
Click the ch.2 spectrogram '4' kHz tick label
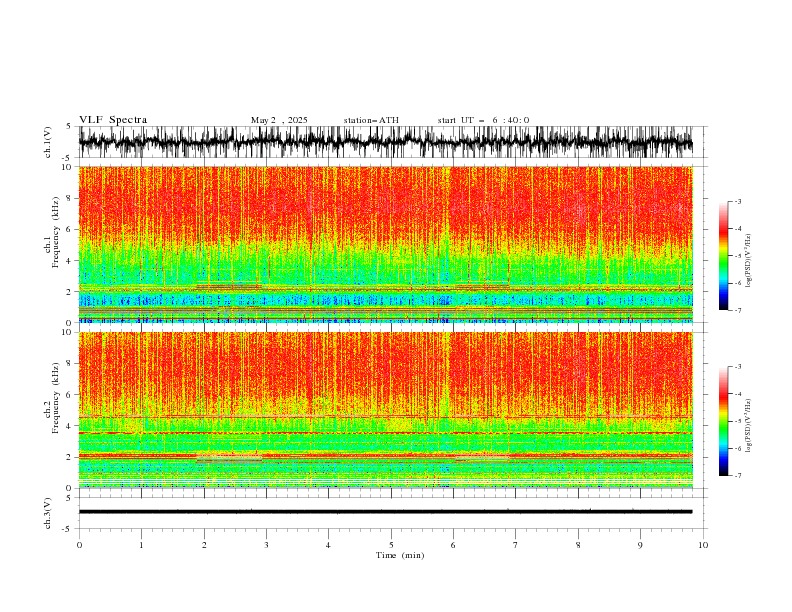coord(71,426)
